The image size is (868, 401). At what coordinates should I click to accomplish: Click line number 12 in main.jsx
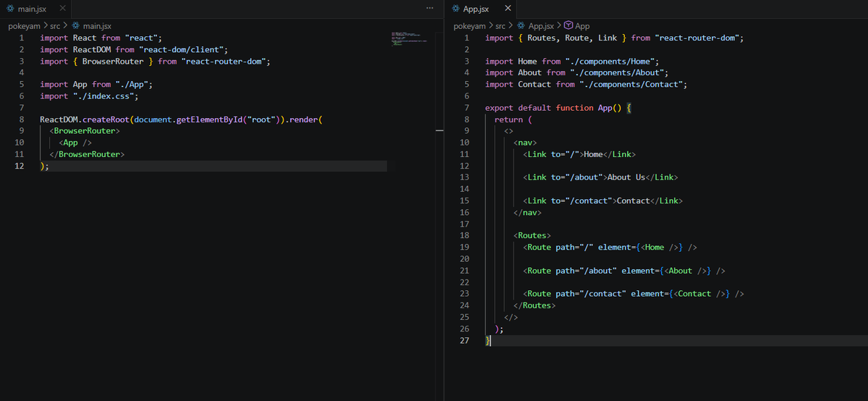click(20, 166)
